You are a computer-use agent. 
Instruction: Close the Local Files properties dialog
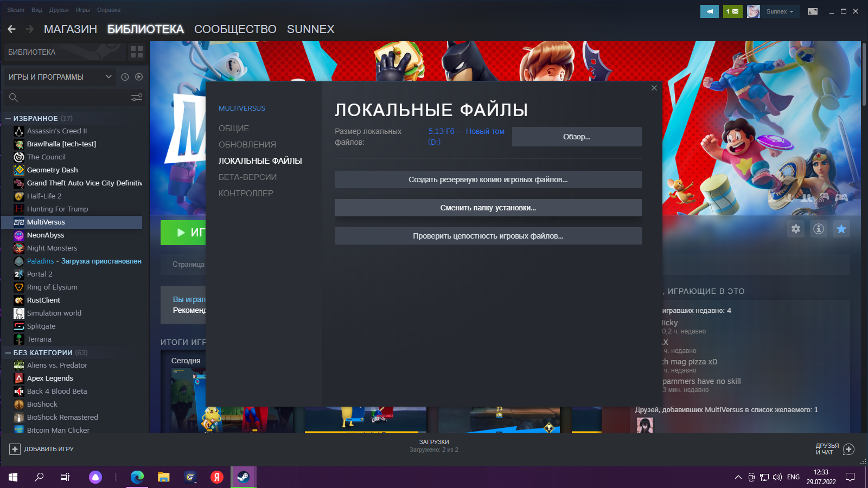654,88
